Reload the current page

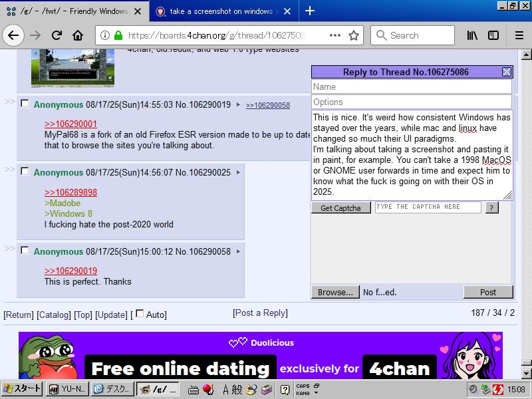tap(57, 35)
